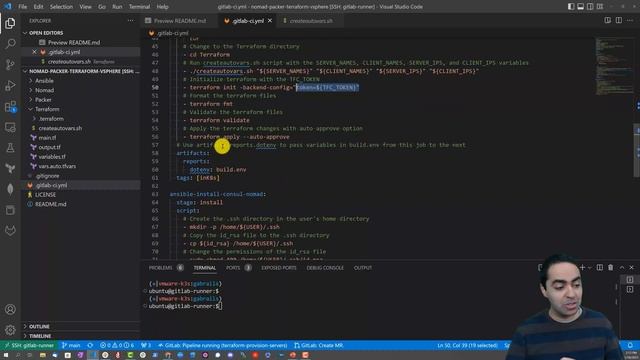Image resolution: width=640 pixels, height=360 pixels.
Task: Show the Exposed Ports panel tab
Action: [x=279, y=268]
